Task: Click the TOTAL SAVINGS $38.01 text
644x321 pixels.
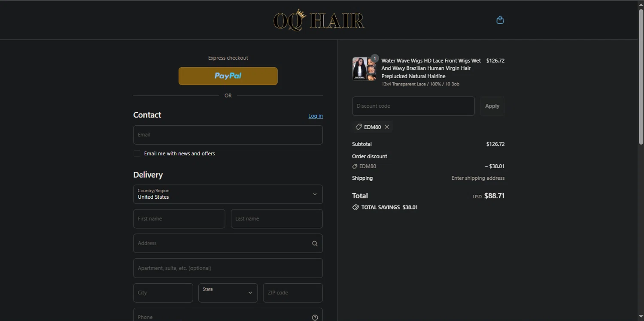Action: coord(389,207)
